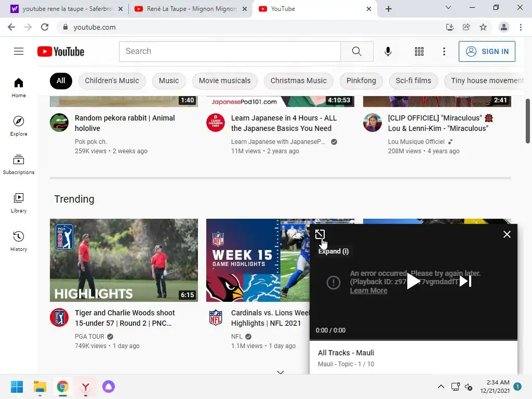
Task: Open Cardinals vs. Lions video title
Action: point(270,318)
